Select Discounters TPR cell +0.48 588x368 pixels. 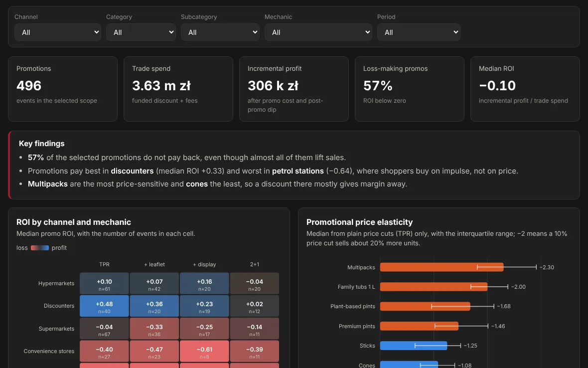(104, 306)
